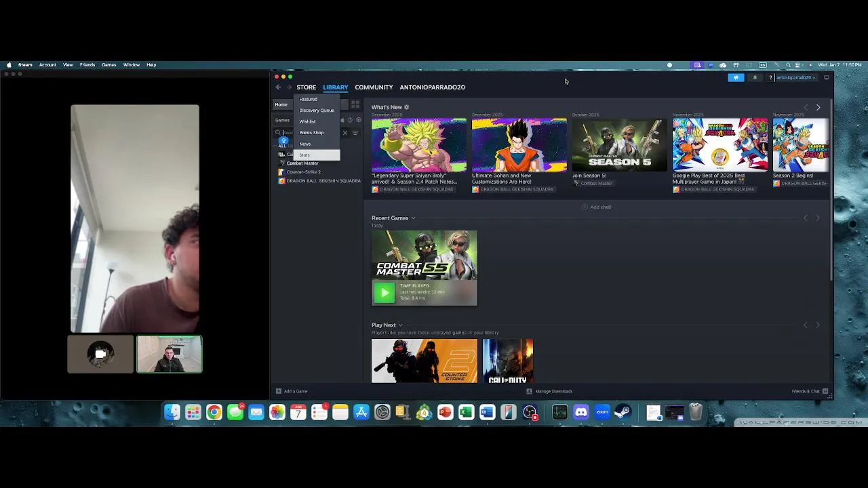Expand the Recent Games shelf dropdown
This screenshot has width=868, height=488.
(x=413, y=218)
